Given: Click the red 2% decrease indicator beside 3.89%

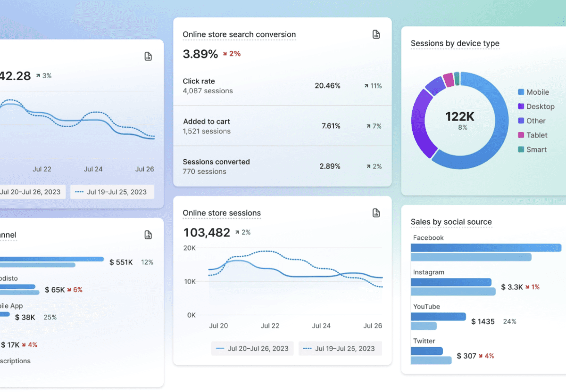Looking at the screenshot, I should 232,54.
